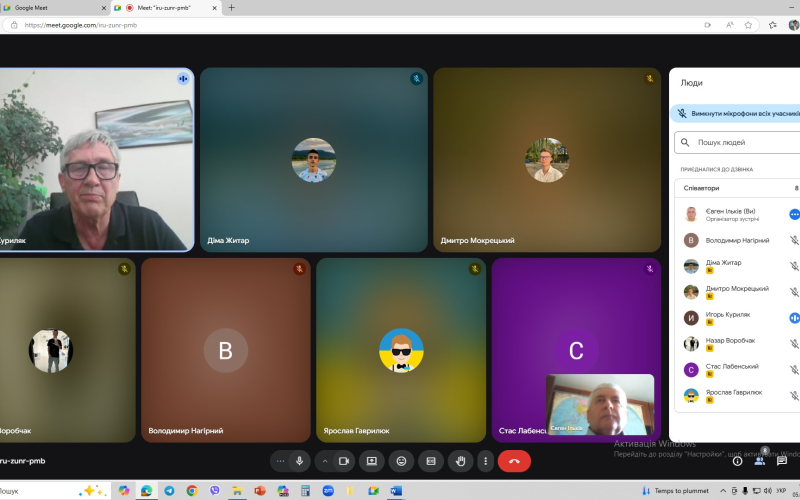Click 'Вимкнути мікрофони всіх учасників' button
The height and width of the screenshot is (500, 800).
coord(735,114)
